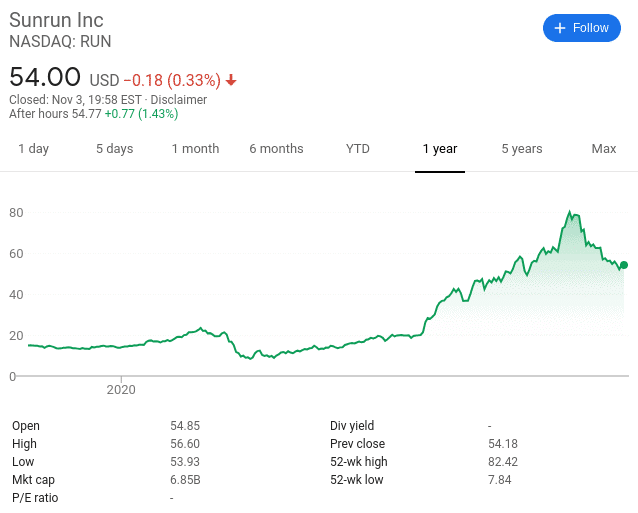
Task: Click the 1 year tab
Action: pyautogui.click(x=440, y=149)
